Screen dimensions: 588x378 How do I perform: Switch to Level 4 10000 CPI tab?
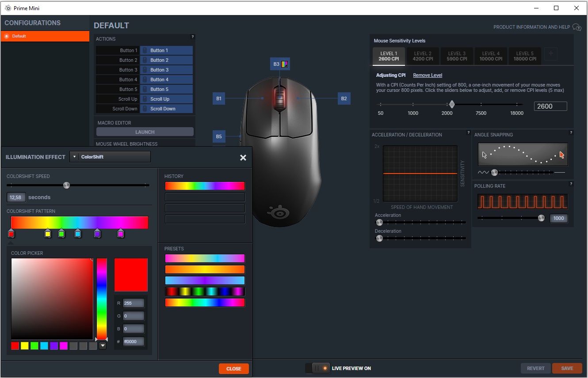click(491, 56)
